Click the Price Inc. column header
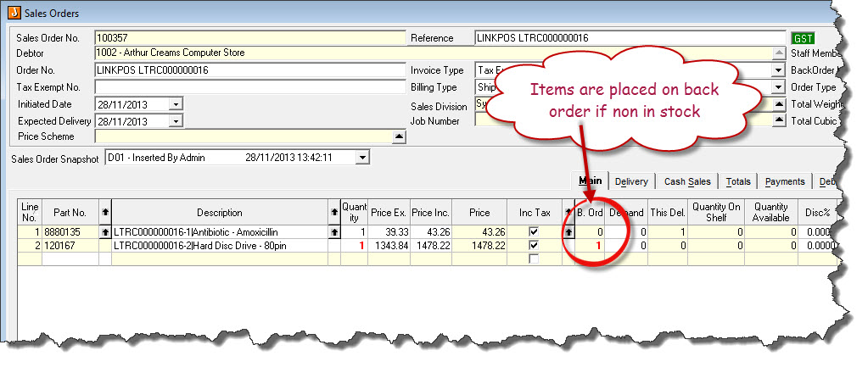The image size is (868, 367). 431,212
